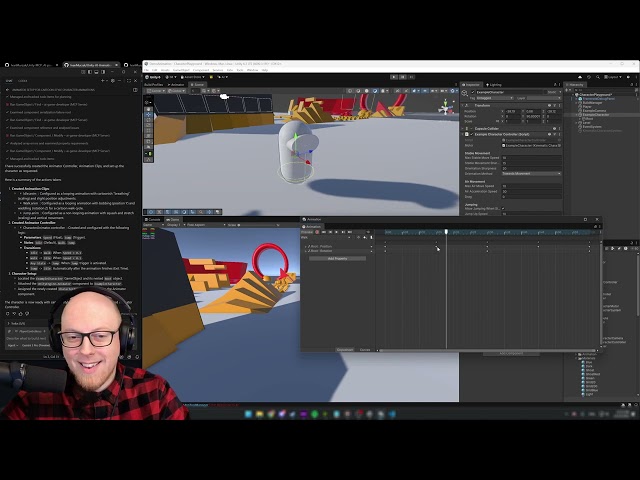The width and height of the screenshot is (640, 480).
Task: Click Add Keyframe icon in Animation window
Action: [365, 237]
